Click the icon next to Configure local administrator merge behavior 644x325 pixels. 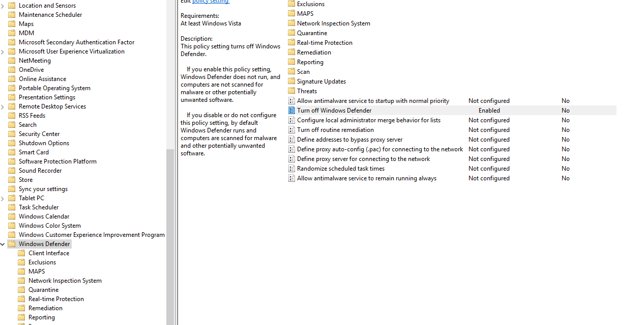point(291,120)
